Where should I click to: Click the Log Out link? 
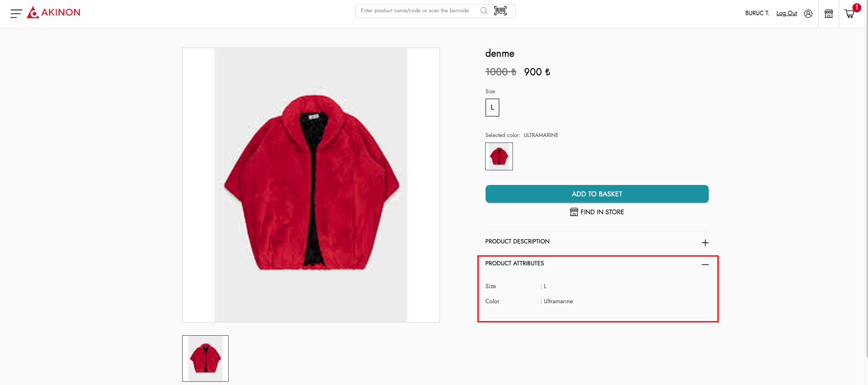pos(786,13)
